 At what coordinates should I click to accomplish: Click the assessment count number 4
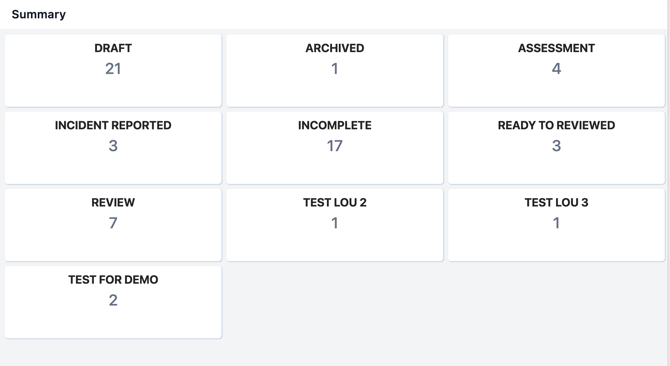pos(556,69)
